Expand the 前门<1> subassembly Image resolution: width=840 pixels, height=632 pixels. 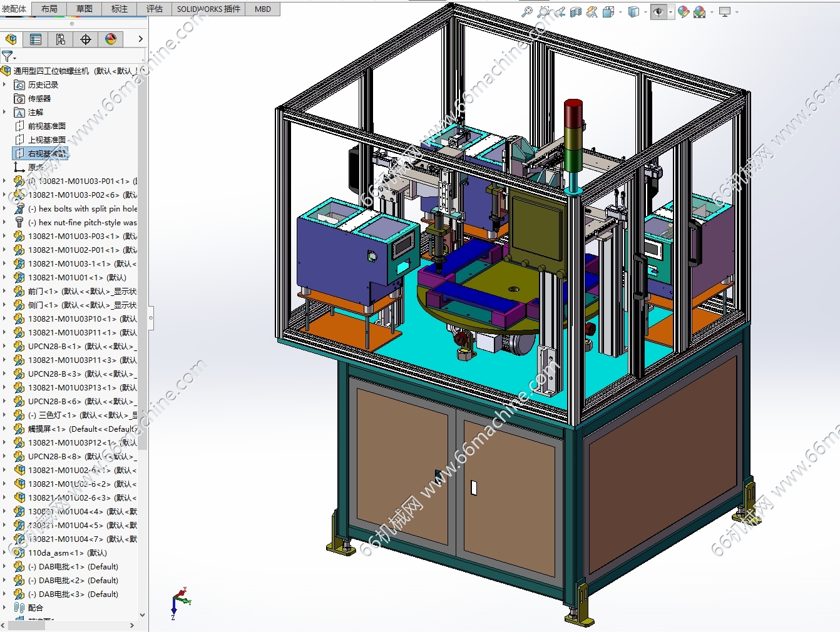(4, 291)
